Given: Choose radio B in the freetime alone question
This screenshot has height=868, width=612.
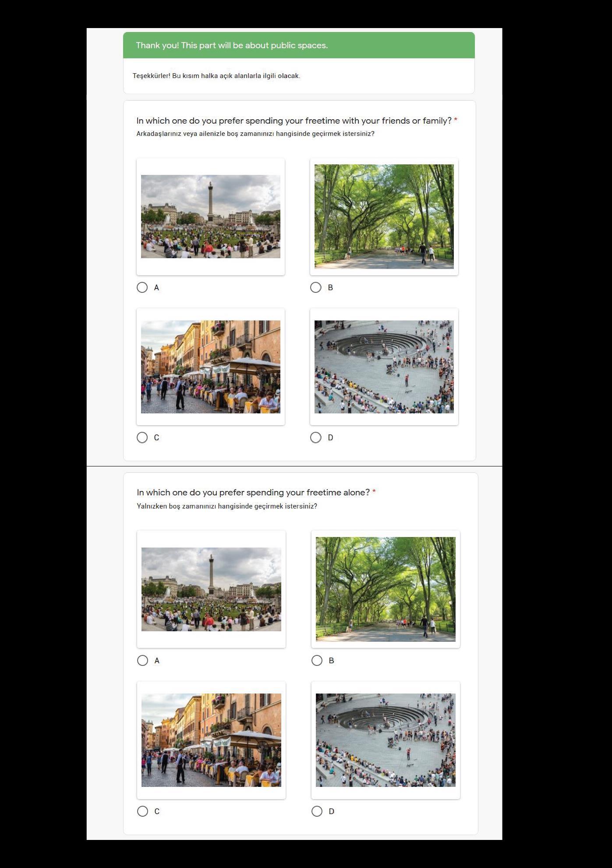Looking at the screenshot, I should (317, 661).
